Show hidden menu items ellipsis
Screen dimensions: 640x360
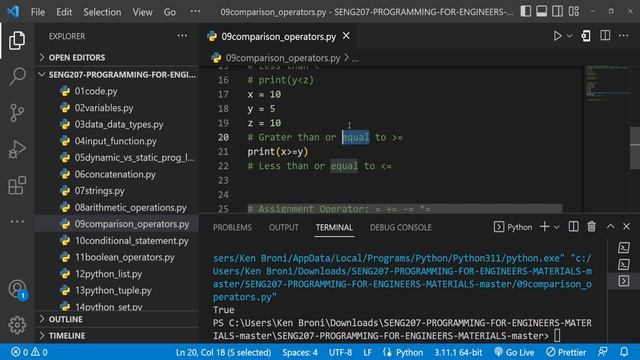[x=196, y=11]
